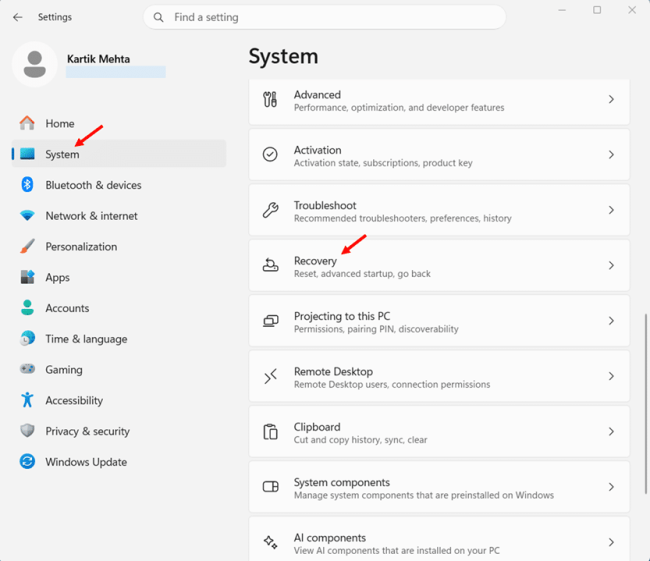Click the Troubleshoot wrench icon
The width and height of the screenshot is (650, 561).
pyautogui.click(x=270, y=210)
